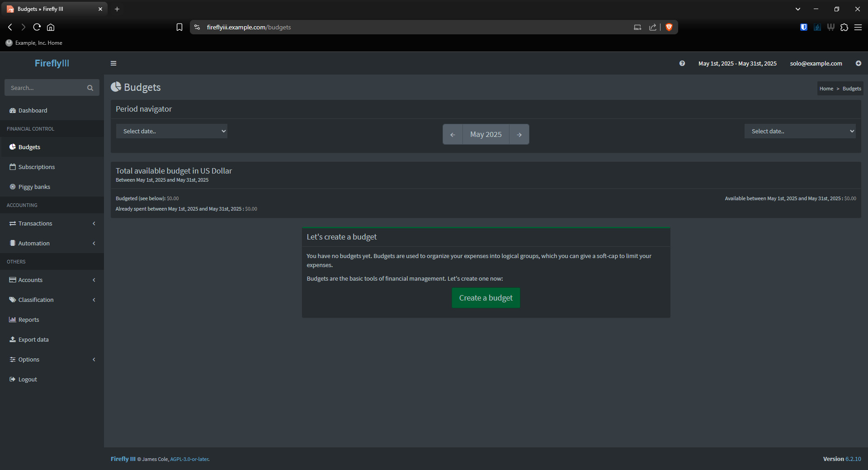
Task: Advance to next month with right arrow
Action: [x=519, y=135]
